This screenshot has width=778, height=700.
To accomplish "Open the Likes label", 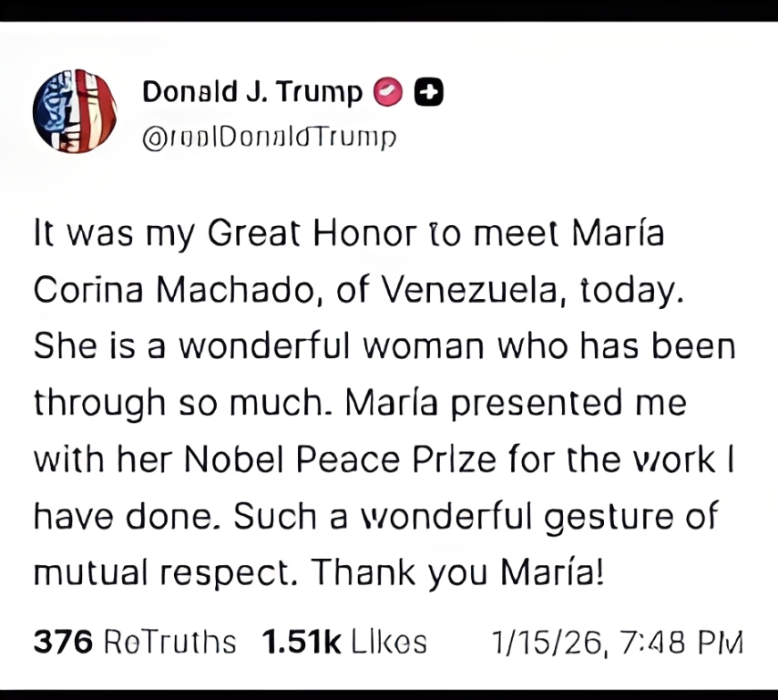I will tap(388, 642).
